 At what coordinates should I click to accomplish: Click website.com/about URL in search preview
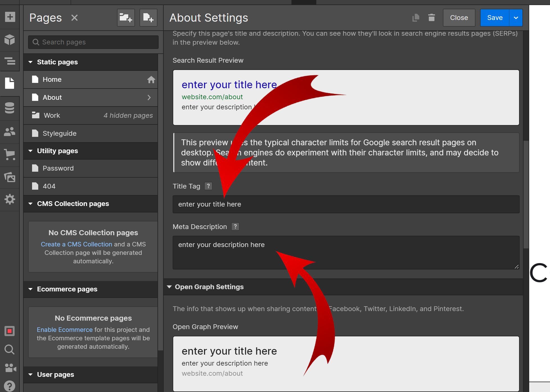coord(212,97)
